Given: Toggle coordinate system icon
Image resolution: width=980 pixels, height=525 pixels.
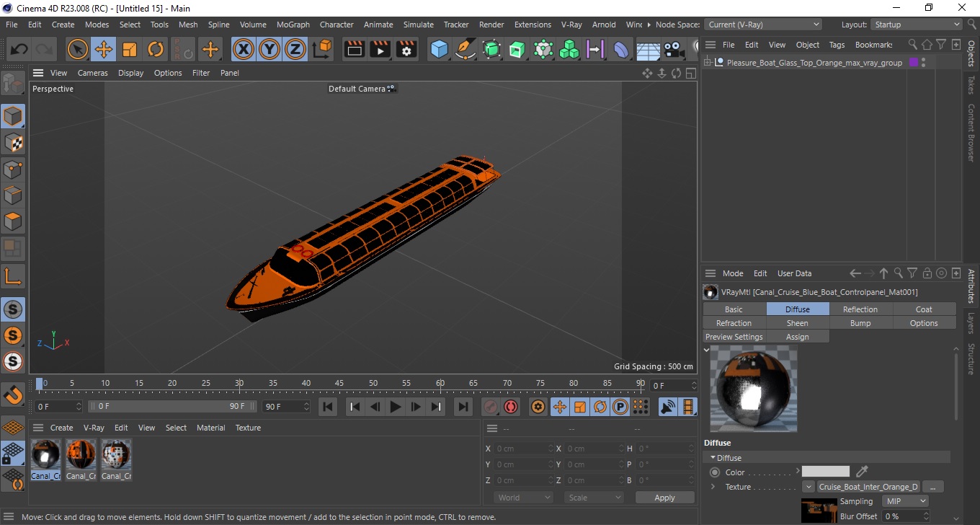Looking at the screenshot, I should click(323, 50).
